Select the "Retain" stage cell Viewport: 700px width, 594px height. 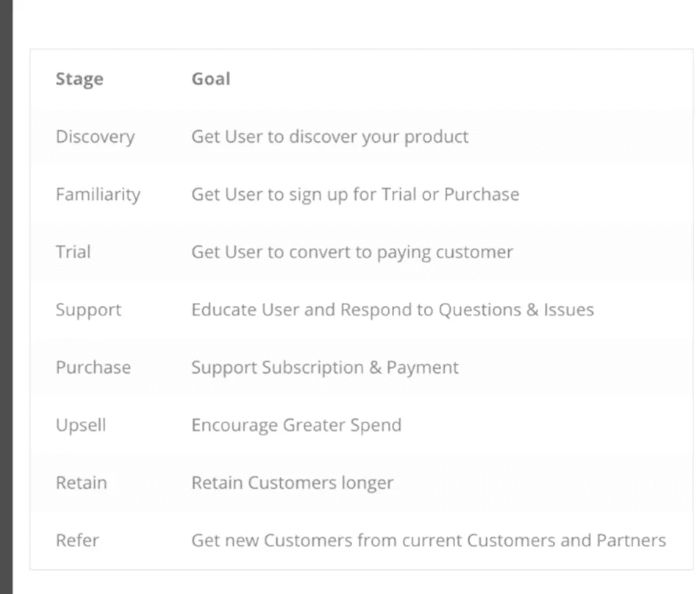(81, 483)
